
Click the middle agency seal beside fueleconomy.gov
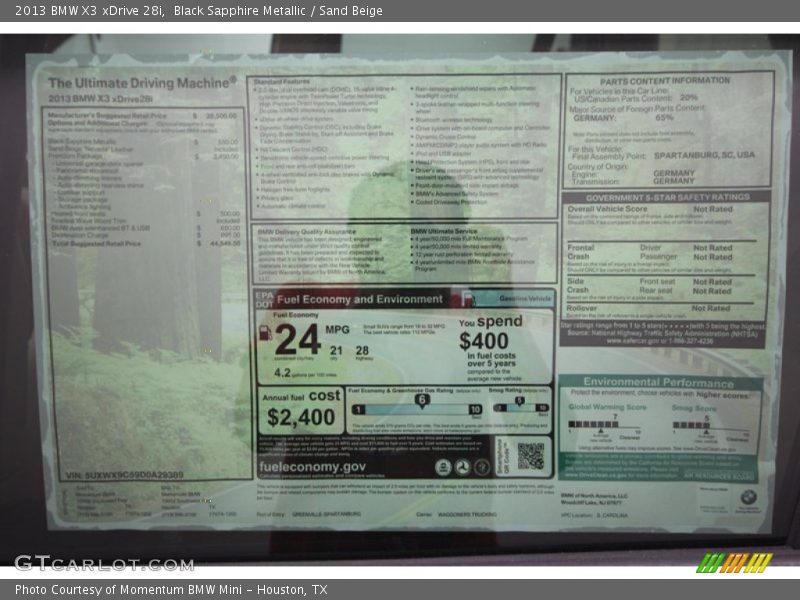point(463,467)
